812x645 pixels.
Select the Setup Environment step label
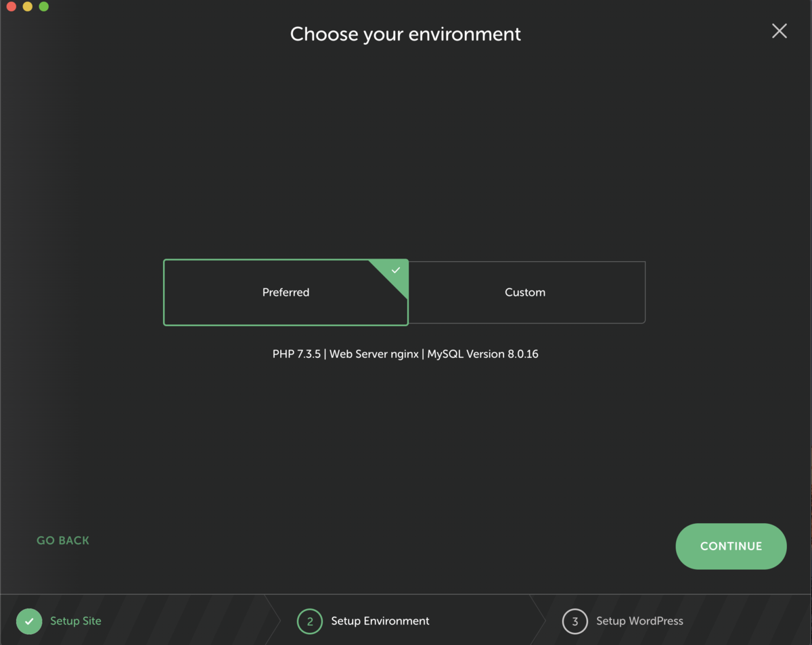point(380,621)
